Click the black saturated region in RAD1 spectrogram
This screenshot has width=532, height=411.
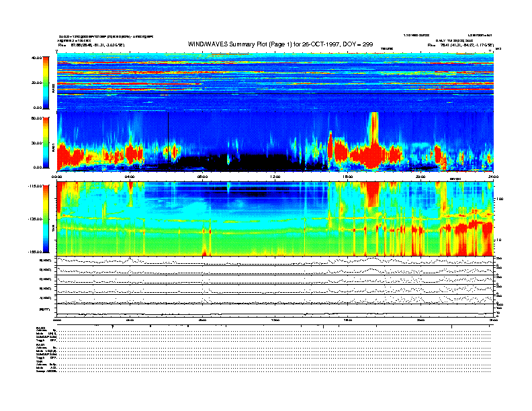[245, 163]
